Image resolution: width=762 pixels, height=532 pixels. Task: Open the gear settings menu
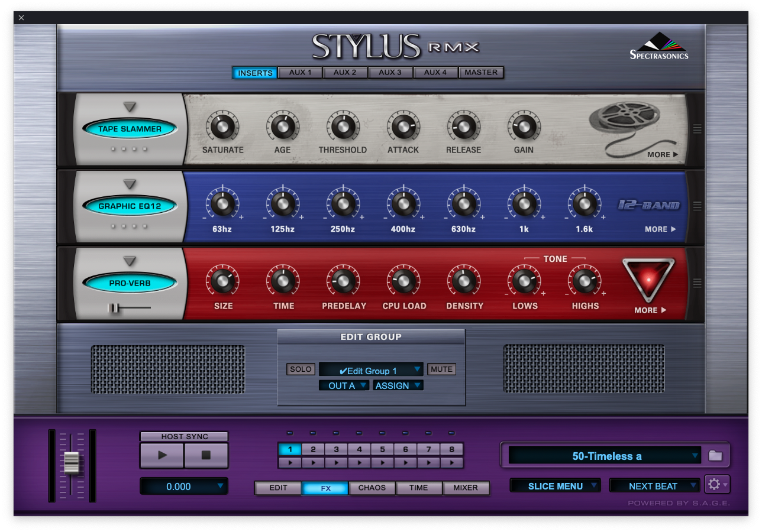717,485
